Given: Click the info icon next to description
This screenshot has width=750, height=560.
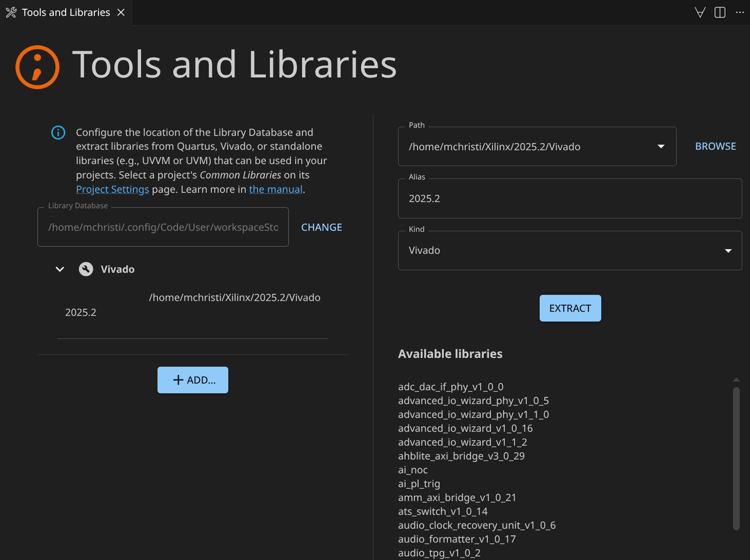Looking at the screenshot, I should [58, 133].
